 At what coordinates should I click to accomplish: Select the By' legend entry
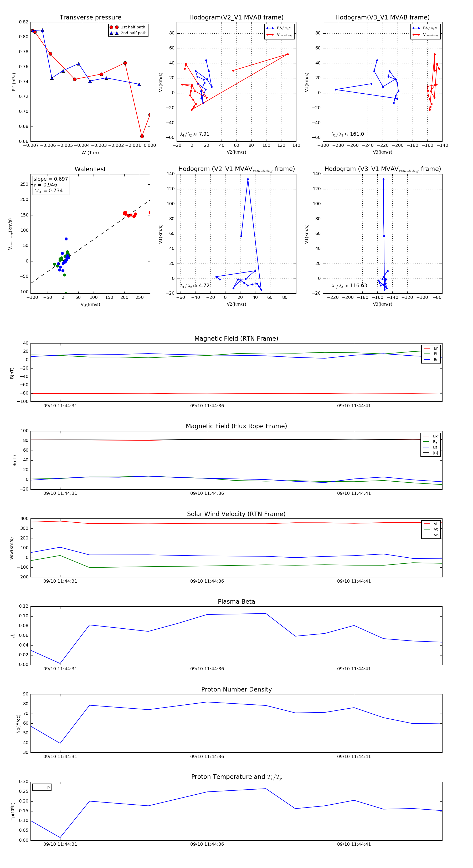coord(431,442)
